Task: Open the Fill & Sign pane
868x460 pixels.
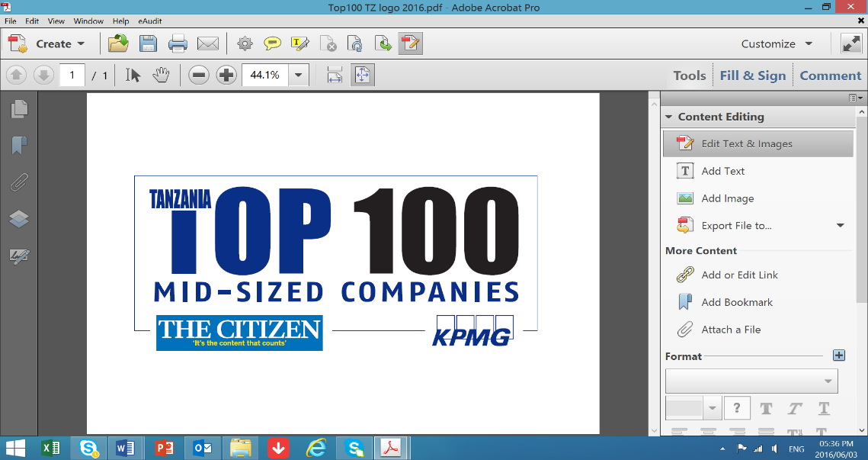Action: click(752, 76)
